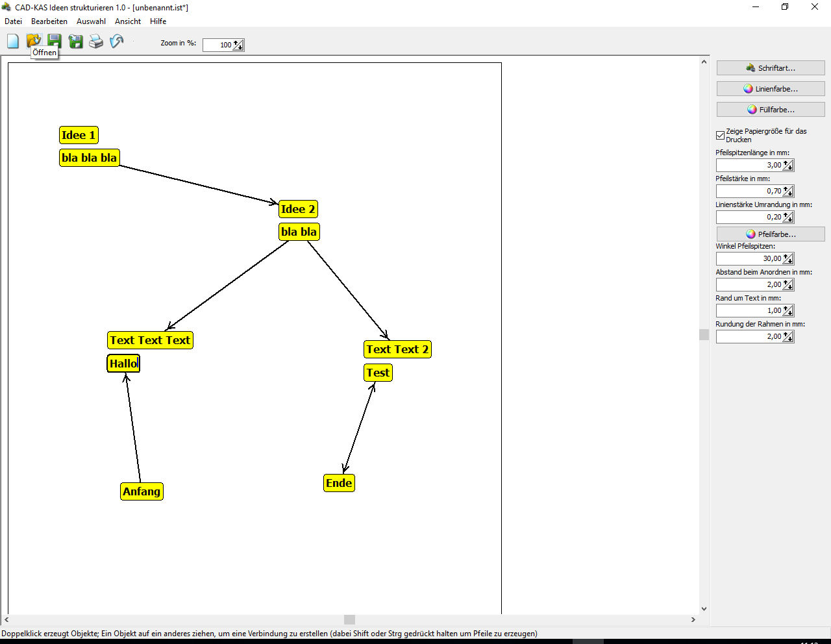Click the printer icon
This screenshot has height=644, width=831.
coord(96,42)
